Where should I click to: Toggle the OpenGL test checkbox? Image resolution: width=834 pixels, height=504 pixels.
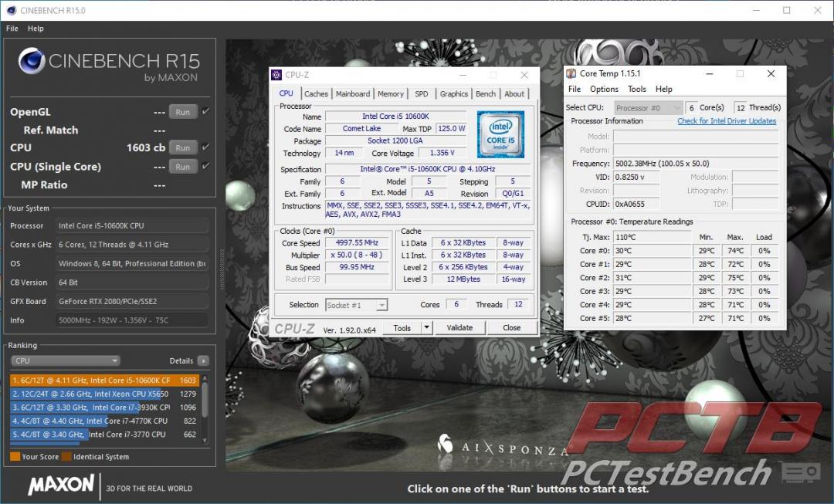[x=205, y=111]
